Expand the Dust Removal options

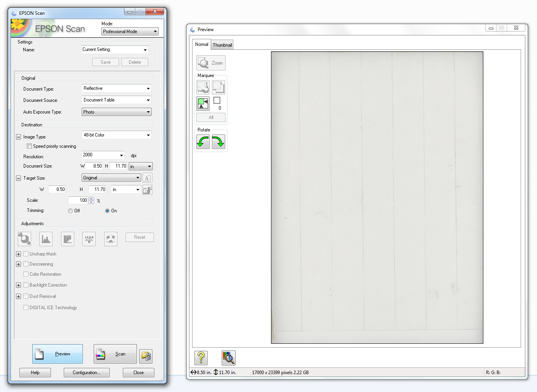(x=18, y=296)
